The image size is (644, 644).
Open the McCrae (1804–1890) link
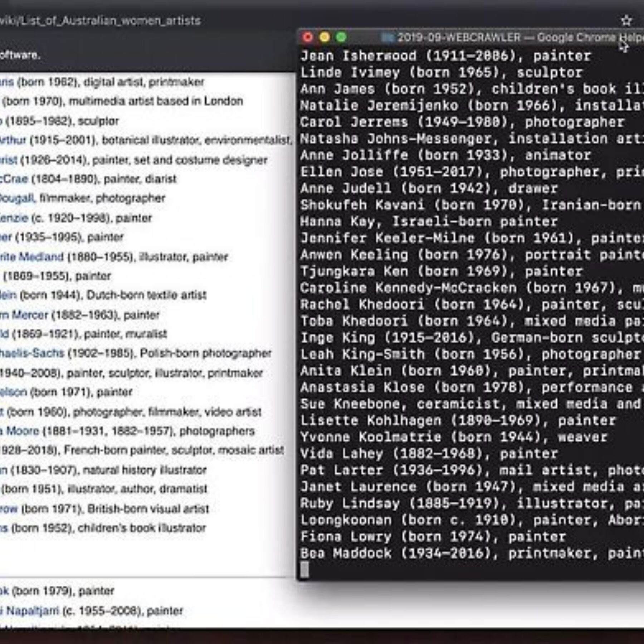14,179
